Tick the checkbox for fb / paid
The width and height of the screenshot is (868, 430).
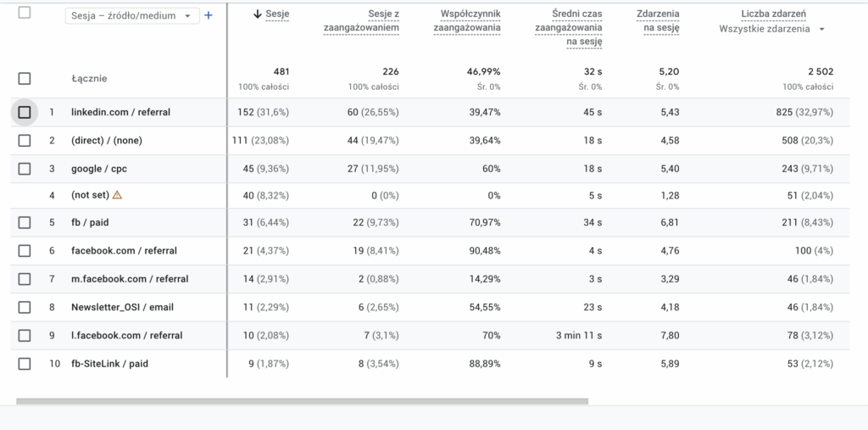(25, 222)
